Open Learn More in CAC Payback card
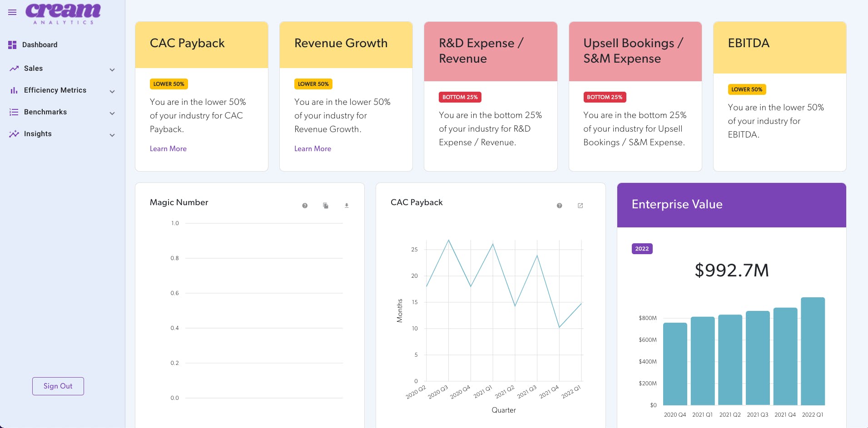 click(168, 149)
